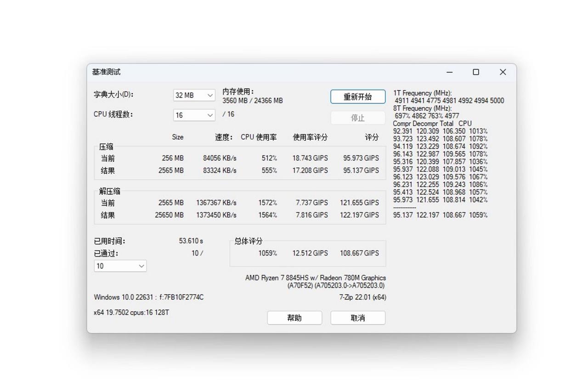Click the 7-Zip 22.01 (x64) version text

click(x=363, y=297)
